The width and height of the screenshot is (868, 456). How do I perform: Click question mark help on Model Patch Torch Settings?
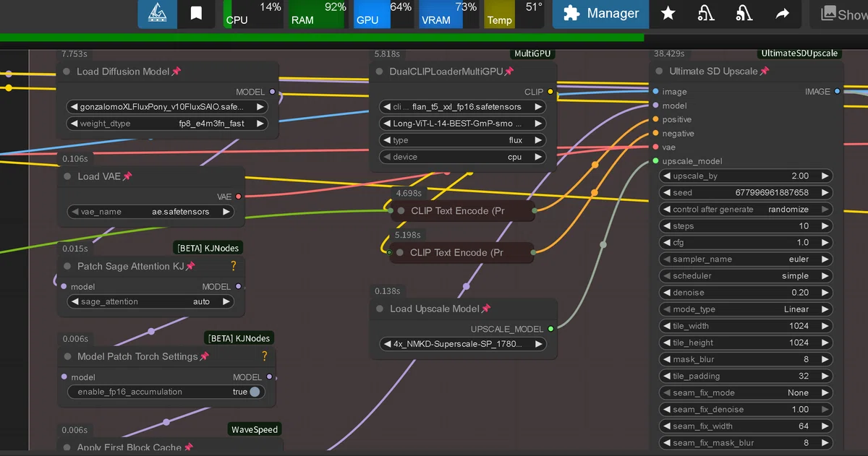click(x=264, y=356)
